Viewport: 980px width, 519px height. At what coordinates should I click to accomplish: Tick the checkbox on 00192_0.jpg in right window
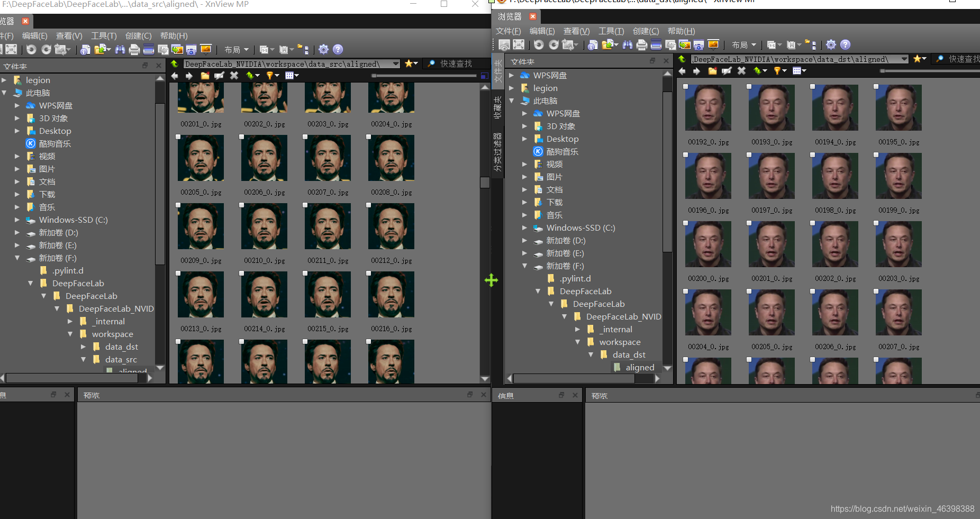click(x=686, y=87)
